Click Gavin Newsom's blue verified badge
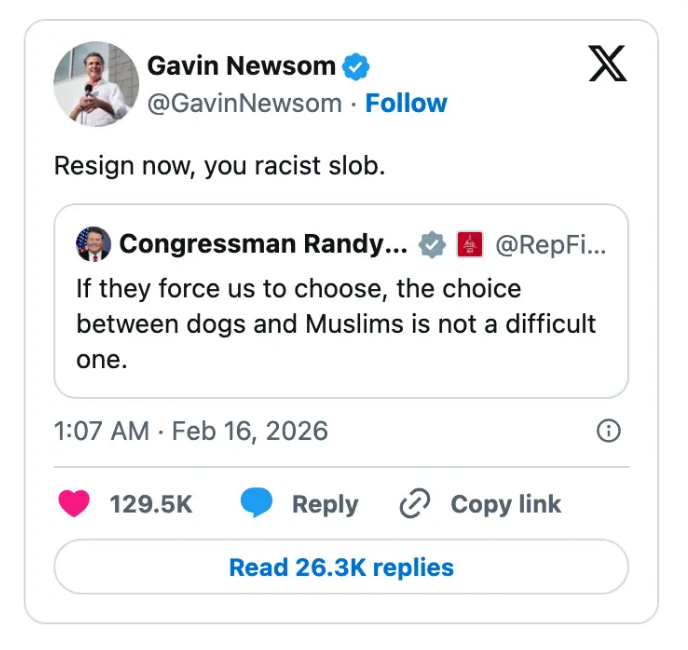This screenshot has height=650, width=688. click(x=356, y=66)
